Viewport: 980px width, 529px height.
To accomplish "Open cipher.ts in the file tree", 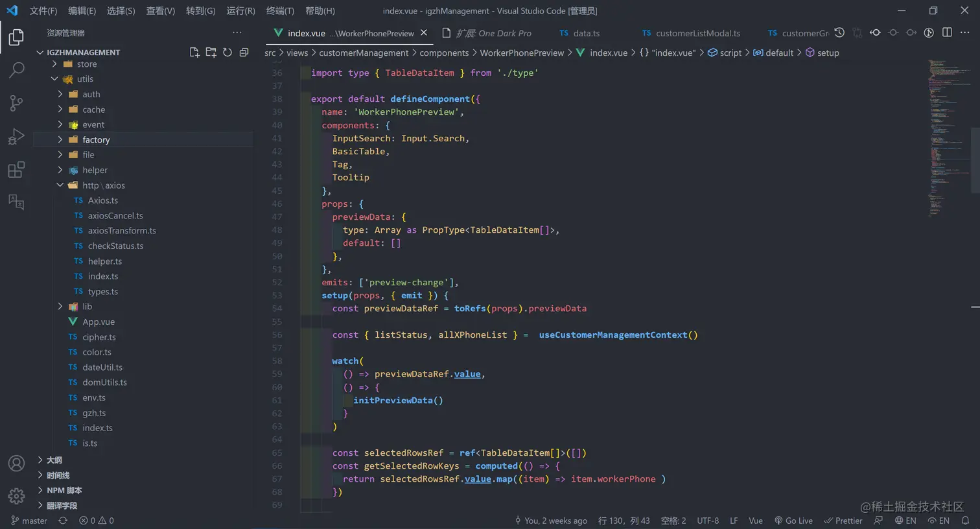I will click(x=99, y=337).
